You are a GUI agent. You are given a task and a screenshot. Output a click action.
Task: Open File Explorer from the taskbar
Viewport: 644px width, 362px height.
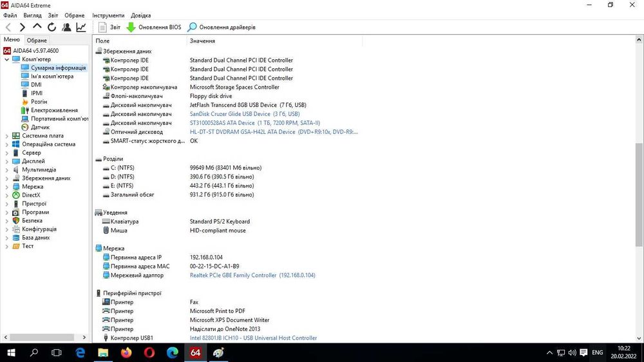[x=102, y=352]
